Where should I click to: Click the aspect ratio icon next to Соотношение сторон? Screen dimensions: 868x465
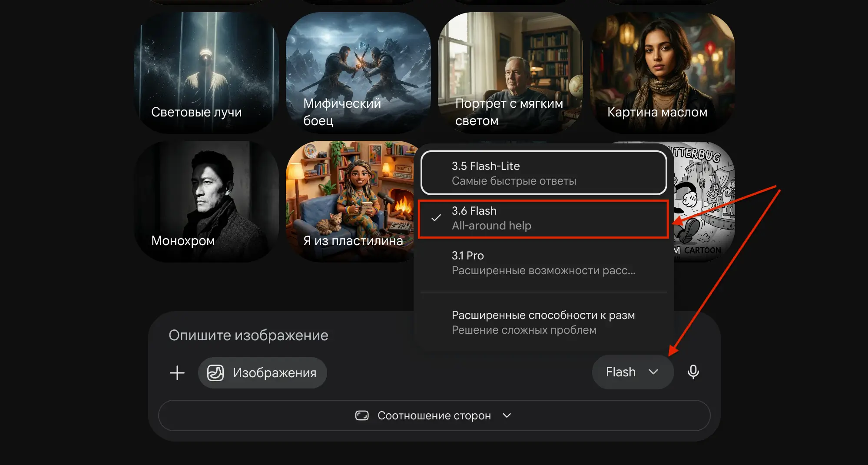pos(362,415)
